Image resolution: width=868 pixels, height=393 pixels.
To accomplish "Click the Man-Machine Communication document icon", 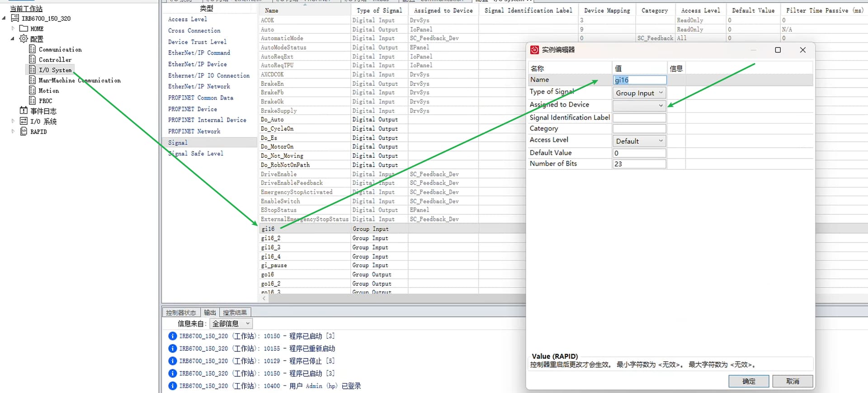I will point(32,80).
